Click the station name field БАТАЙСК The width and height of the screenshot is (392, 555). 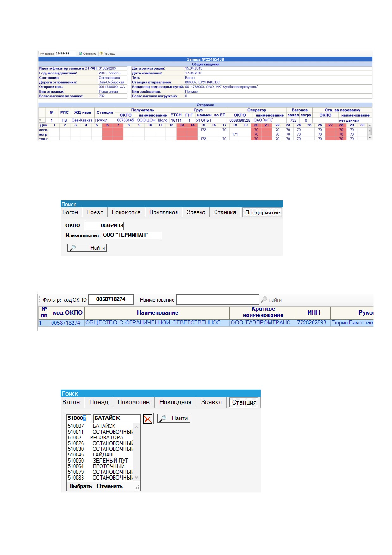click(117, 418)
